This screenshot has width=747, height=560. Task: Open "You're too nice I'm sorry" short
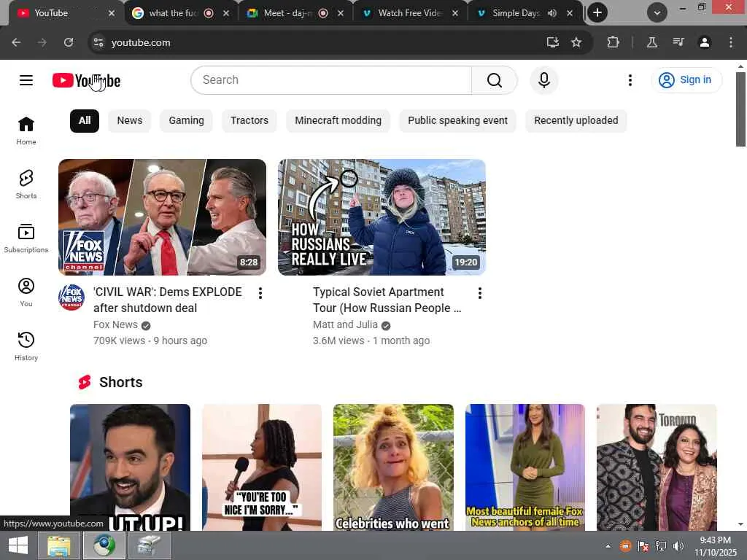262,467
